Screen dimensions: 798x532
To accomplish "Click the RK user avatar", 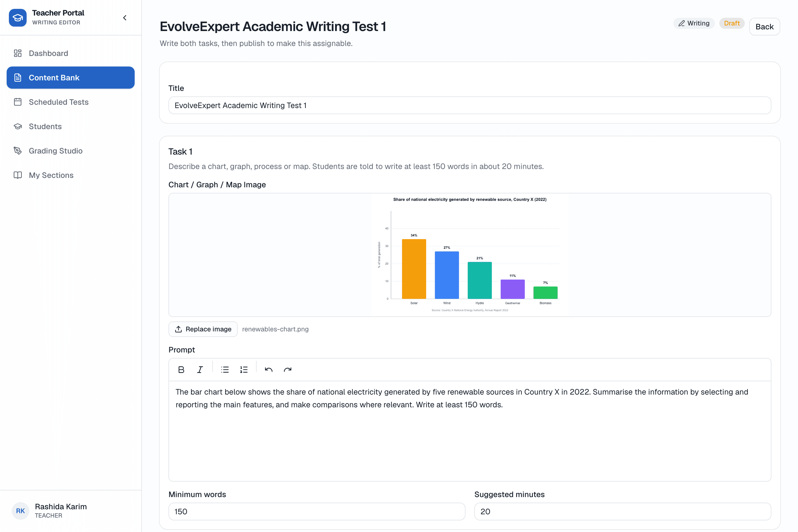I will tap(20, 511).
